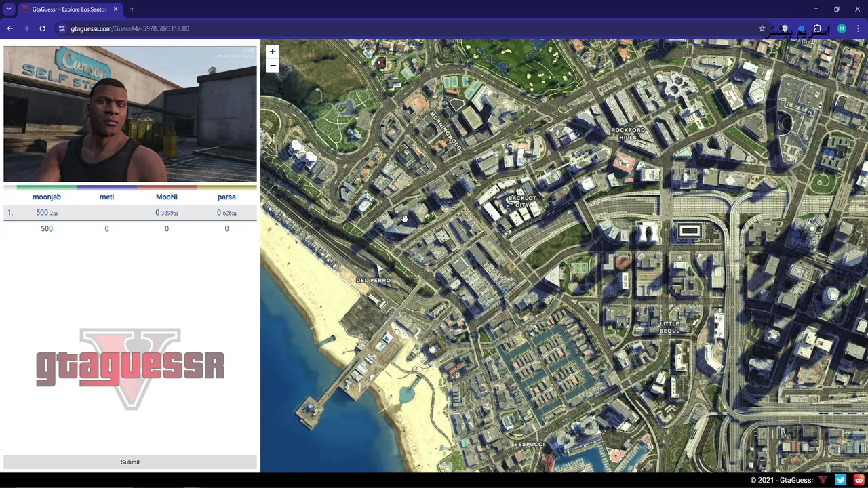Click the round number 1. in the scoreboard
Screen dimensions: 868x488
click(x=9, y=213)
